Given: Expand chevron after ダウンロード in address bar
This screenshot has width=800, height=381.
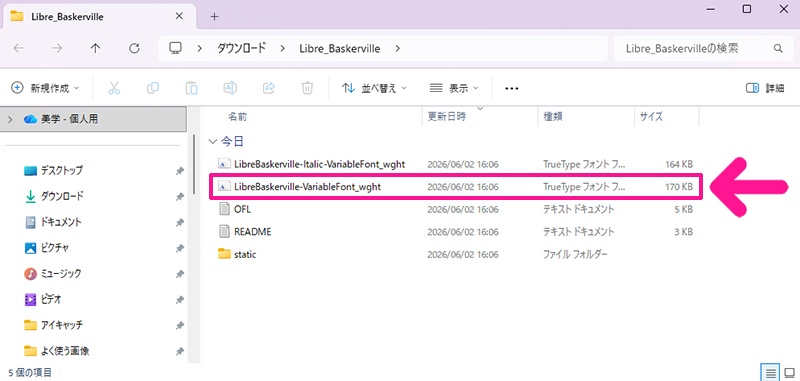Looking at the screenshot, I should coord(282,48).
